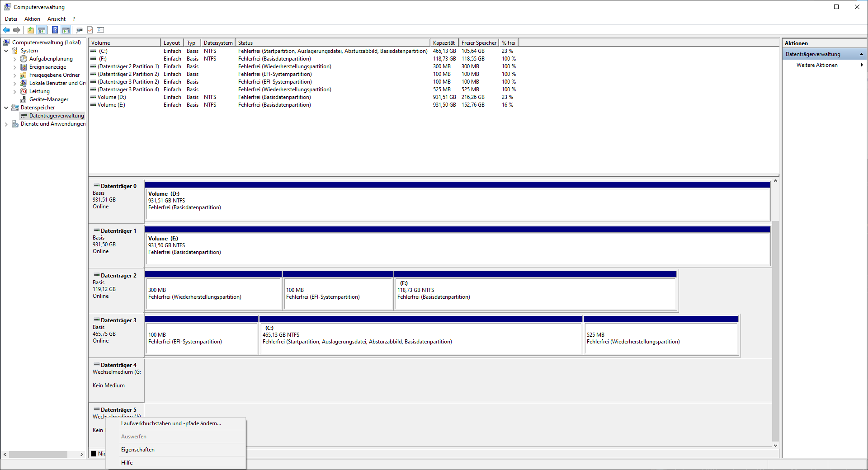This screenshot has width=868, height=470.
Task: Select the Freigegebene Ordner folder icon
Action: (24, 75)
